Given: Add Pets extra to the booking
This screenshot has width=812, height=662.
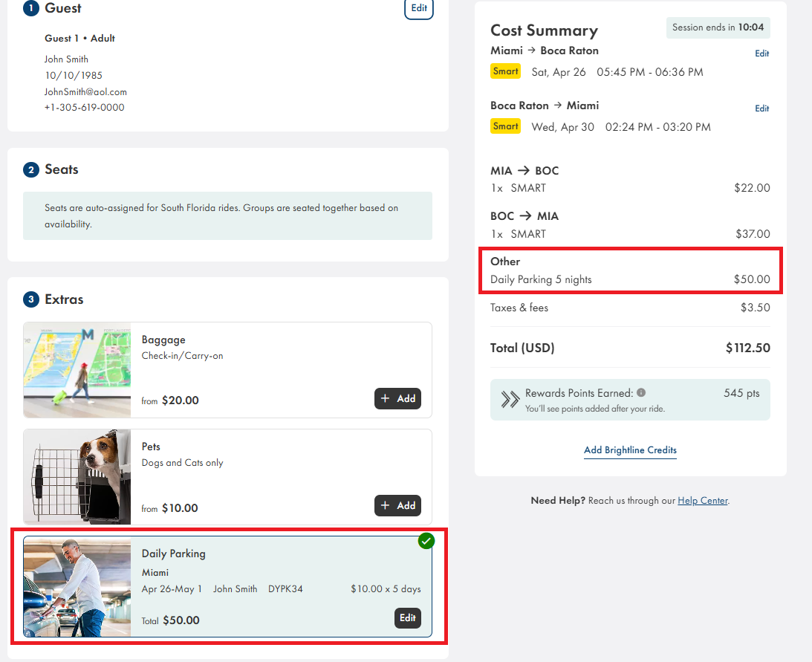Looking at the screenshot, I should 397,505.
